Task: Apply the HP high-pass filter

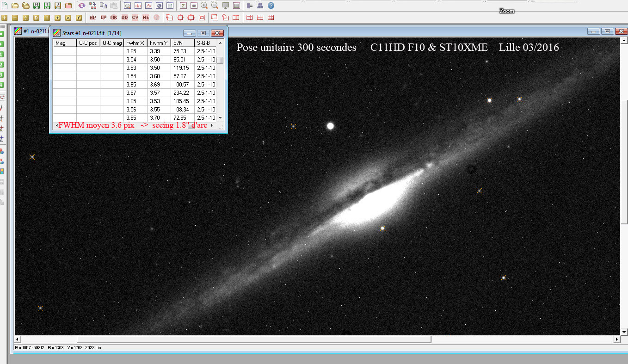Action: click(x=92, y=18)
